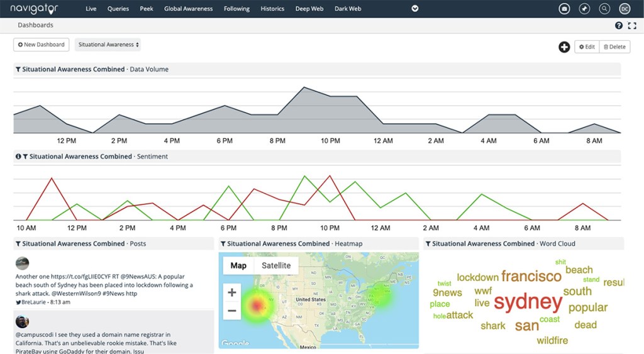Image resolution: width=644 pixels, height=354 pixels.
Task: Add widget with black plus icon
Action: click(564, 47)
